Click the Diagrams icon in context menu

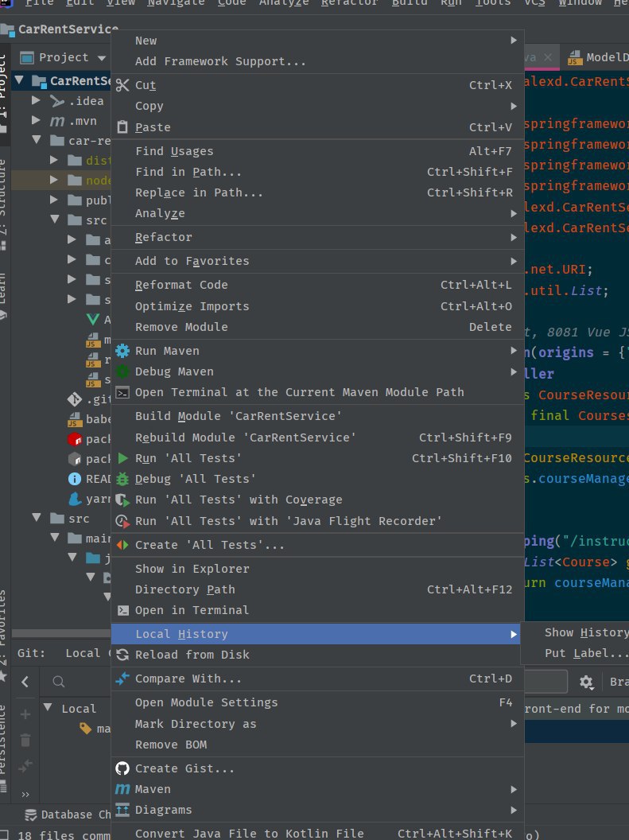(x=122, y=810)
